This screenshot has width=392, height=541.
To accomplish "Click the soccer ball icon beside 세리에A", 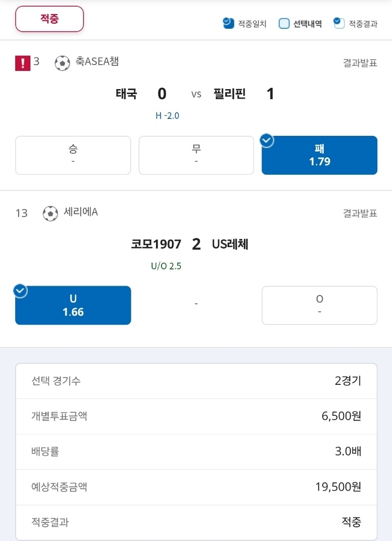I will pos(50,214).
